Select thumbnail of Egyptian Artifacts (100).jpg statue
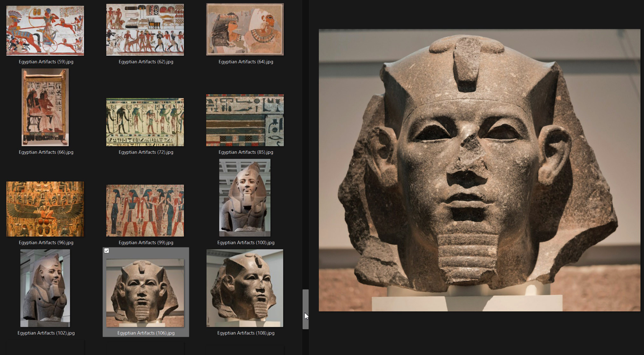This screenshot has width=644, height=355. click(x=245, y=198)
